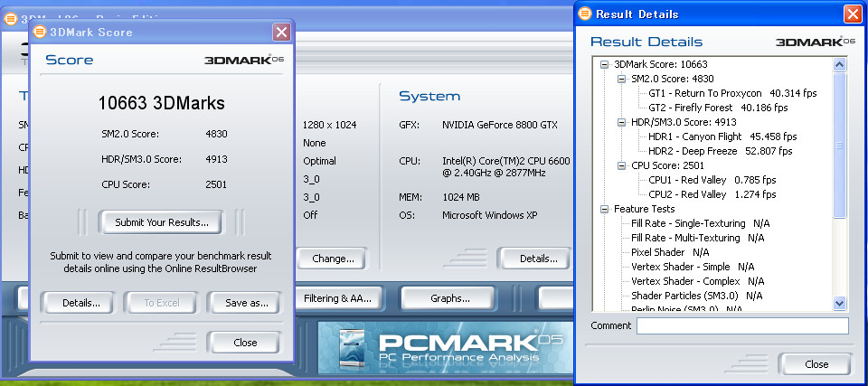
Task: Select Pixel Shader N/A row
Action: tap(670, 252)
